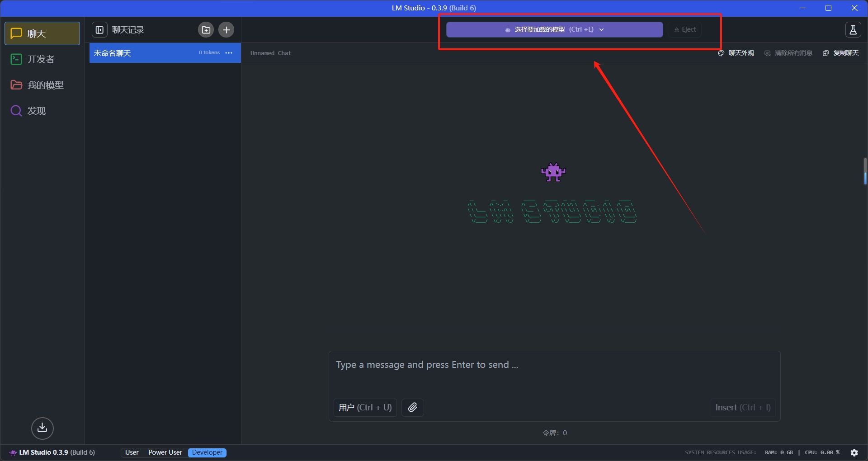
Task: Click the purple LM Studio mascot icon
Action: point(553,172)
